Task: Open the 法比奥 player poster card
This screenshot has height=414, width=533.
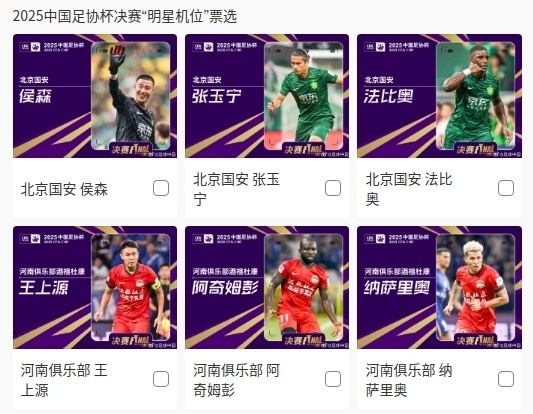Action: point(439,96)
